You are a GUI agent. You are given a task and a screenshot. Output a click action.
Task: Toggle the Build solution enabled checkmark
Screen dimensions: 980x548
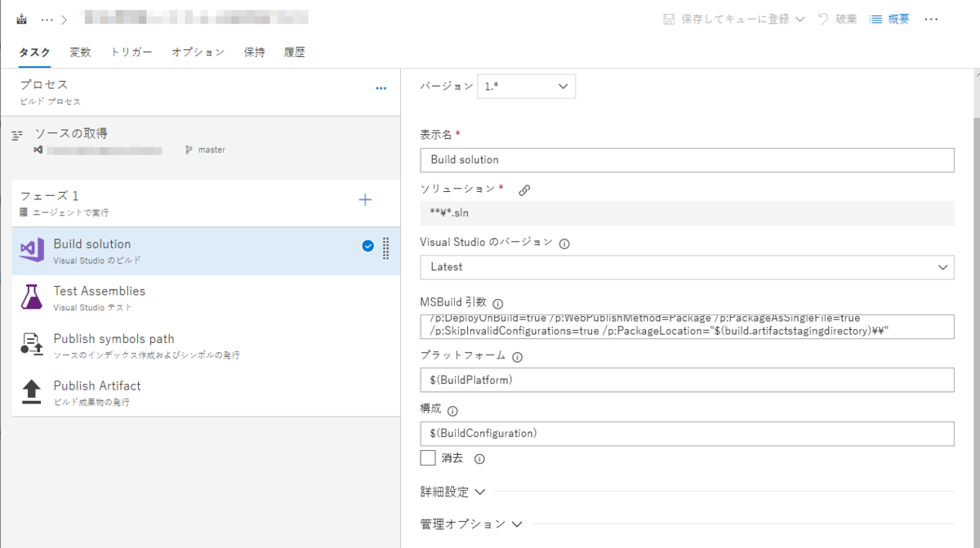pyautogui.click(x=368, y=246)
